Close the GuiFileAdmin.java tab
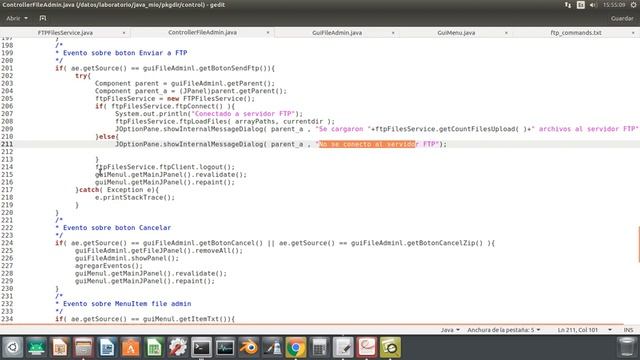The image size is (640, 360). (x=393, y=33)
